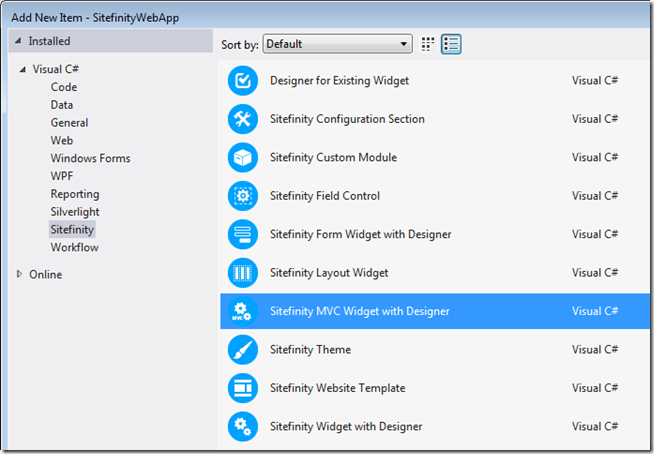This screenshot has width=654, height=454.
Task: Select Sitefinity Field Control template name
Action: 325,196
